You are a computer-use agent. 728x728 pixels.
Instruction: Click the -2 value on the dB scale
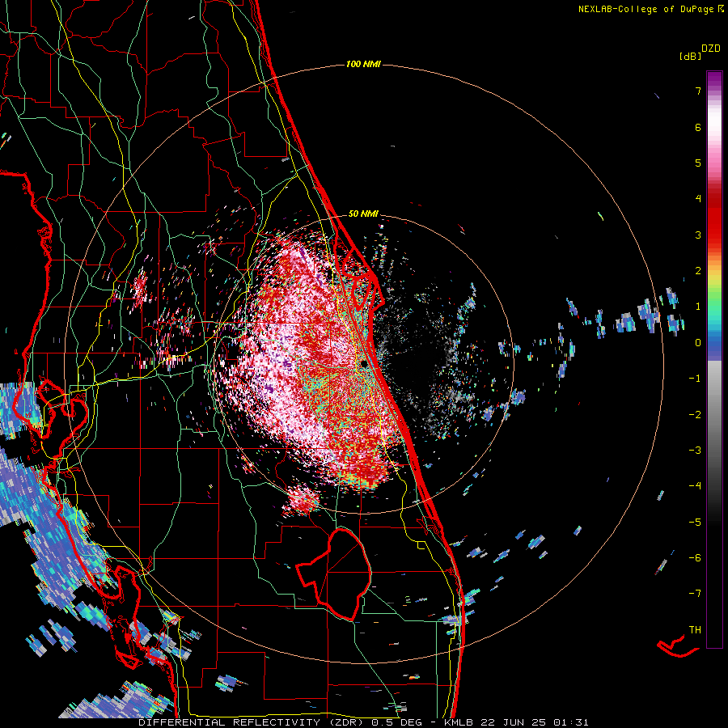click(695, 415)
